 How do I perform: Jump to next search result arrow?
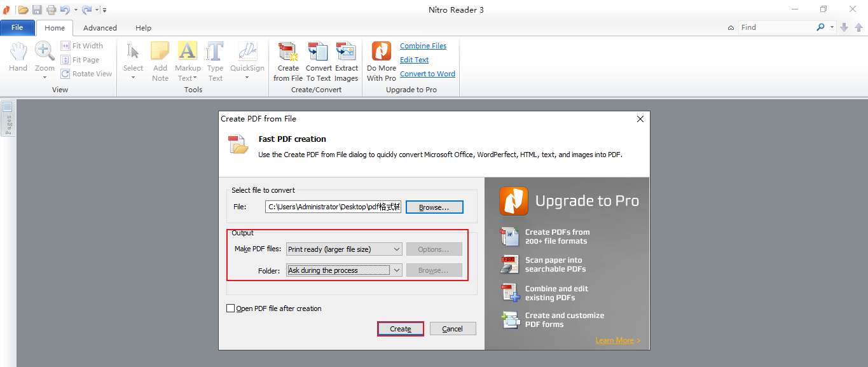(x=844, y=27)
